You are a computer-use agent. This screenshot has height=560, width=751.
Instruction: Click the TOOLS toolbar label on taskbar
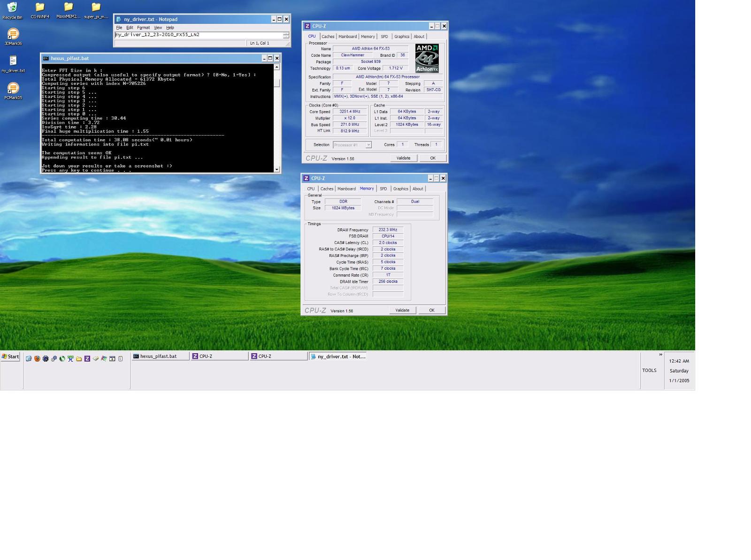(x=650, y=371)
